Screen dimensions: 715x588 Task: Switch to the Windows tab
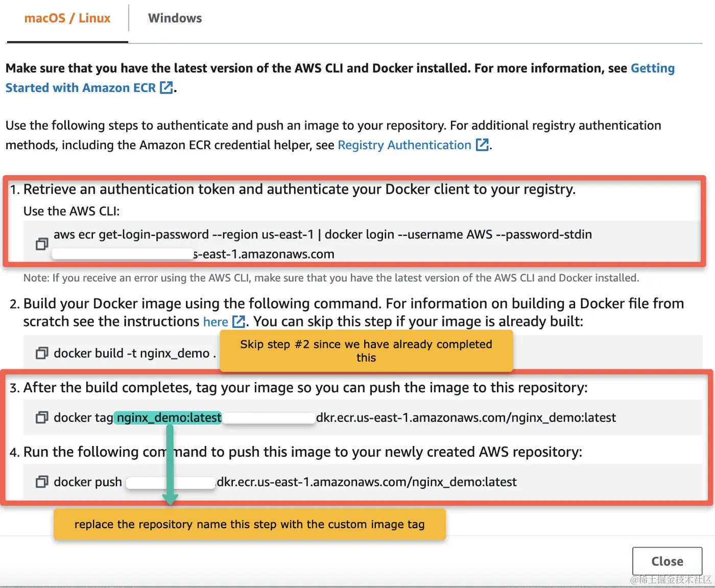[175, 18]
